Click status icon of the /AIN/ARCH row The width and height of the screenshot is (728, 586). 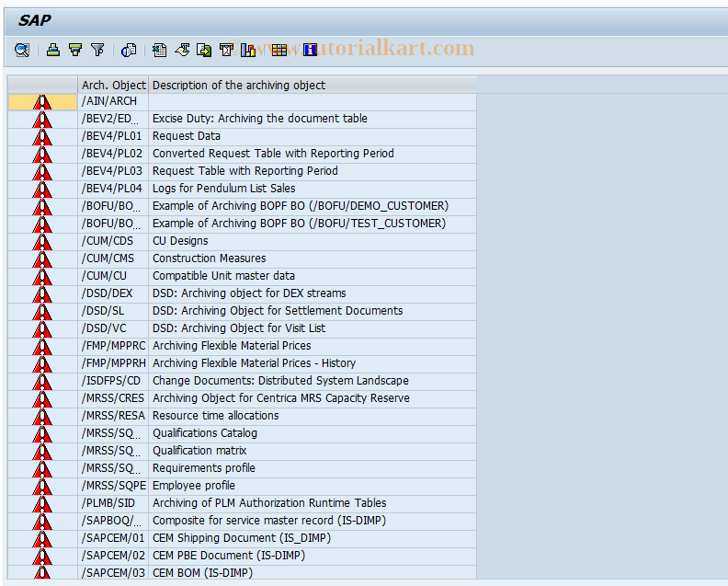click(x=42, y=102)
